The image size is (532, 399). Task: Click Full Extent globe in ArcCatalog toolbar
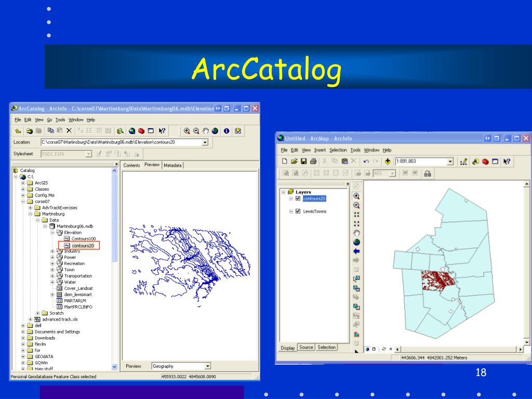click(215, 130)
